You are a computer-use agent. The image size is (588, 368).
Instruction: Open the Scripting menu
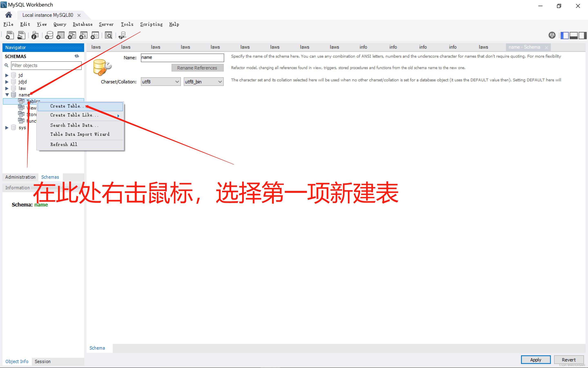151,24
